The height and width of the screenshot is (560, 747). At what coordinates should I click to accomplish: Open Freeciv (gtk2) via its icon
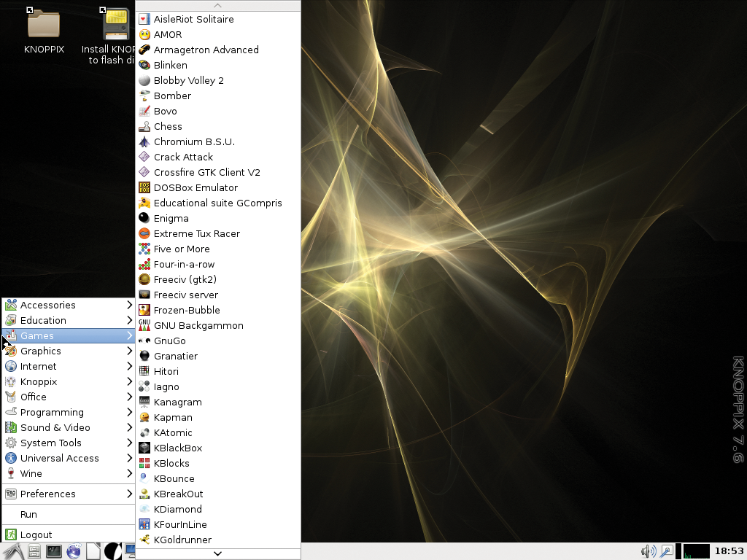pyautogui.click(x=144, y=279)
